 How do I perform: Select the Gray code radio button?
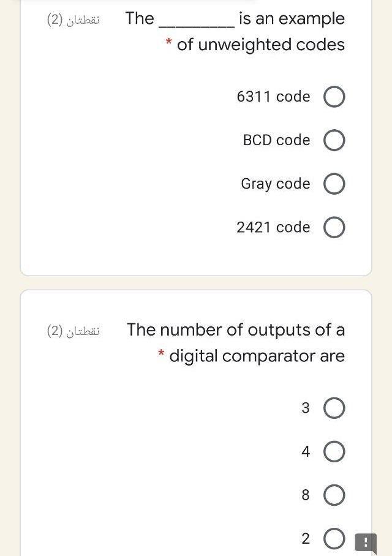coord(334,183)
